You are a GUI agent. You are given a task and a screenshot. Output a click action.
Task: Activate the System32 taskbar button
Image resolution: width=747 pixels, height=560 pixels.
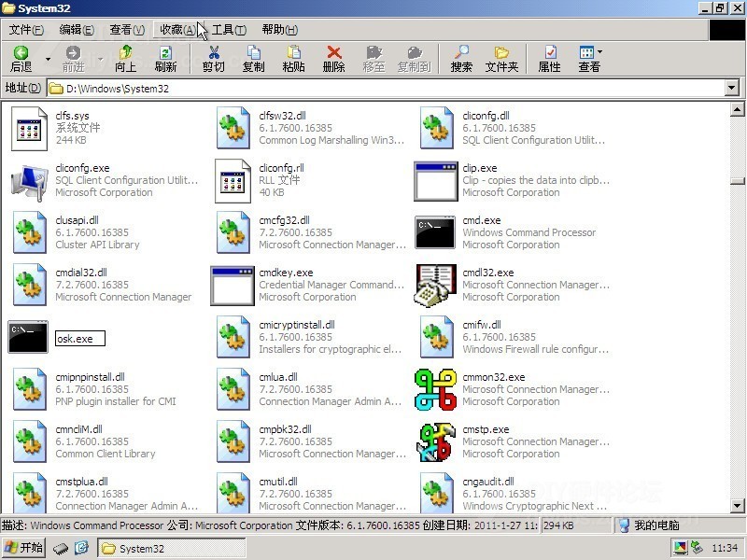point(172,548)
